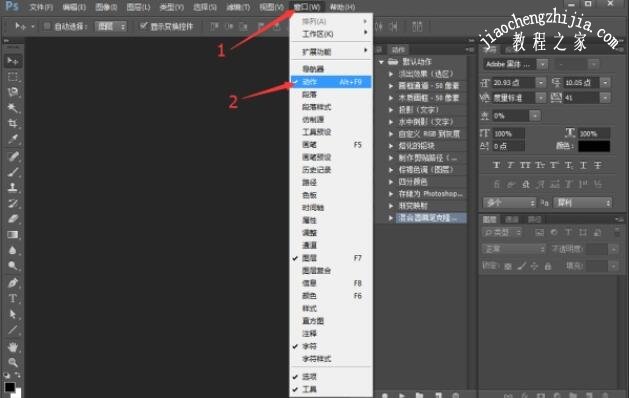Select the Hand tool
Image resolution: width=630 pixels, height=398 pixels.
pyautogui.click(x=13, y=347)
